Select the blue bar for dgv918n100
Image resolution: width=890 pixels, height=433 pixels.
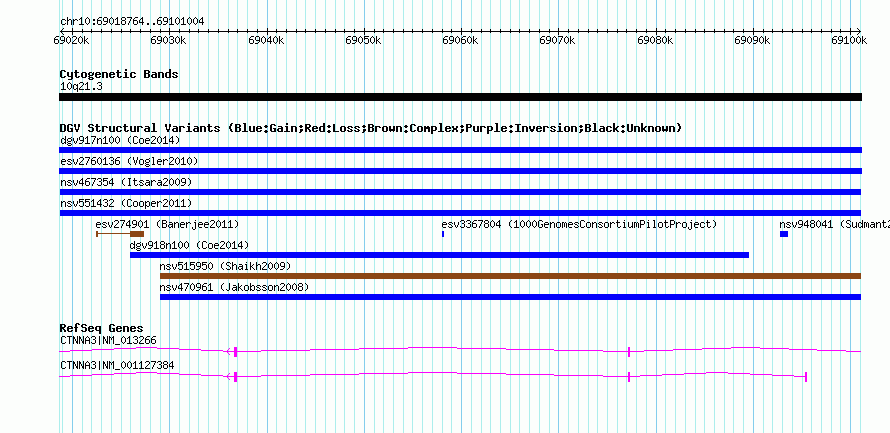tap(439, 255)
